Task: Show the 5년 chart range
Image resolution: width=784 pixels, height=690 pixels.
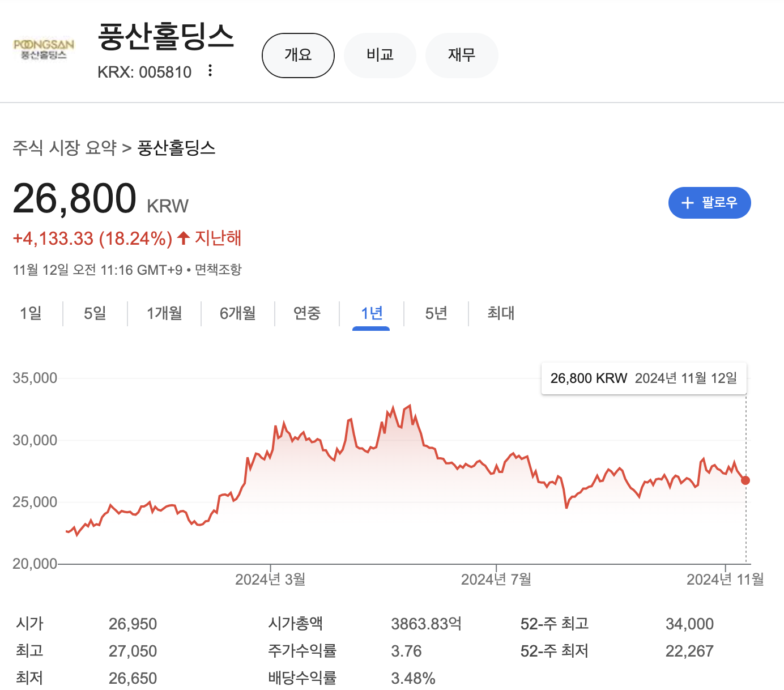Action: (x=436, y=313)
